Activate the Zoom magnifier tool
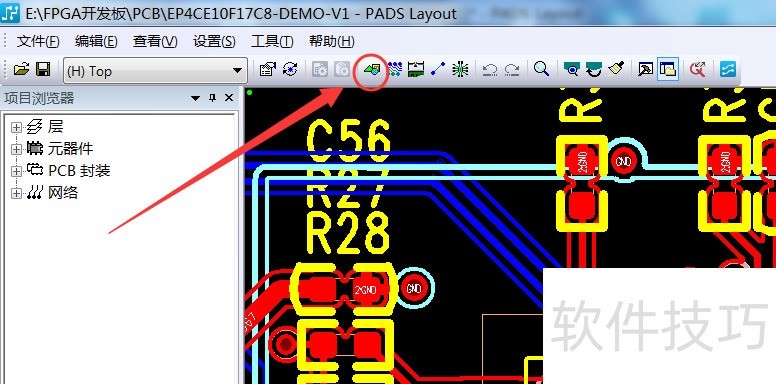 click(x=541, y=69)
